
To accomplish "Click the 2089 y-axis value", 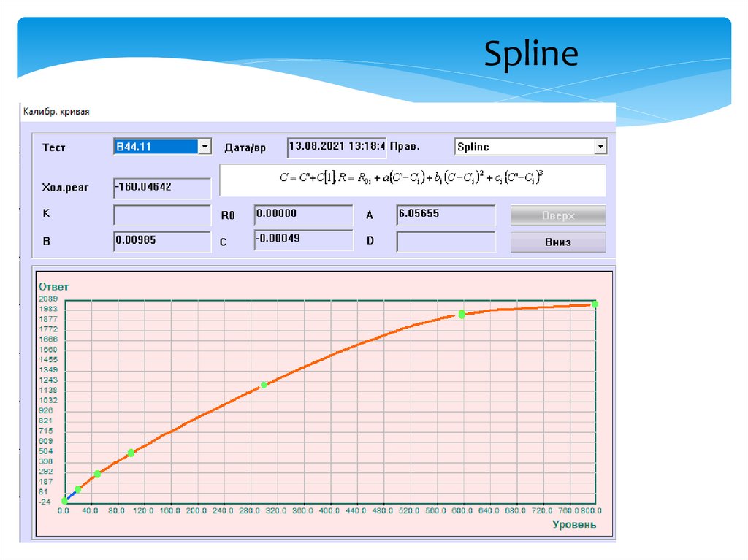I will (48, 299).
